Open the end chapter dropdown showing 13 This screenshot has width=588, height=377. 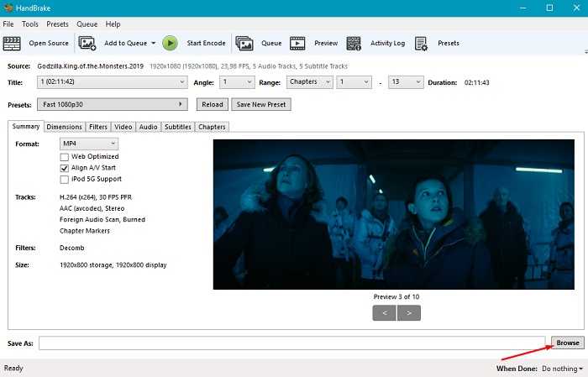click(406, 82)
